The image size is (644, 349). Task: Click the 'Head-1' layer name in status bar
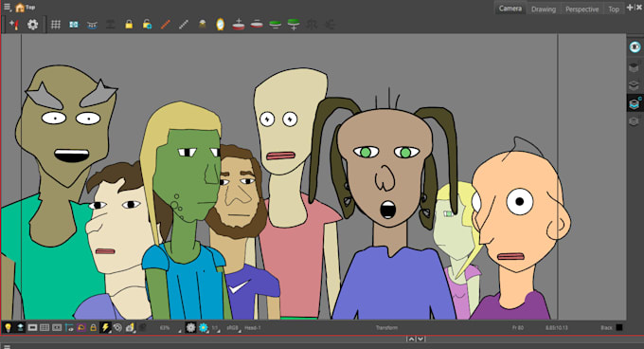[253, 327]
